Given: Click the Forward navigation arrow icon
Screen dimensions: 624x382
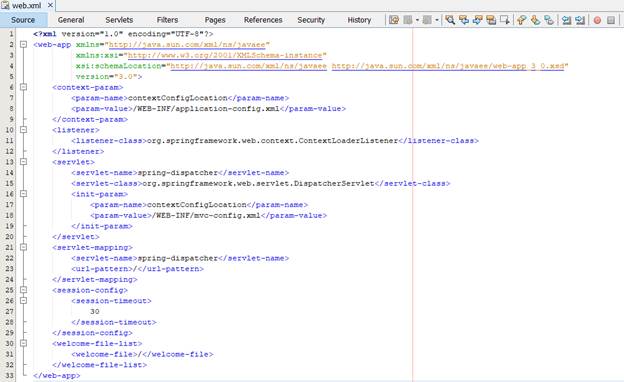Looking at the screenshot, I should coord(427,20).
